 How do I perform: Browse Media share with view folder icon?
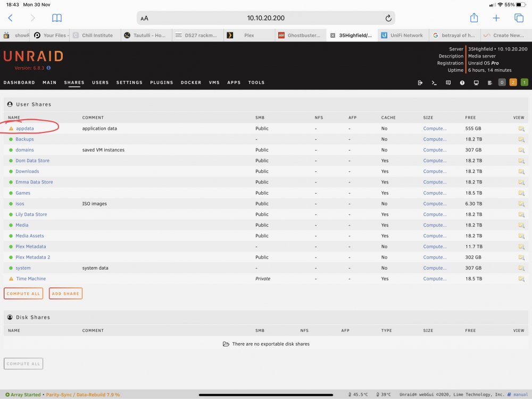tap(521, 225)
